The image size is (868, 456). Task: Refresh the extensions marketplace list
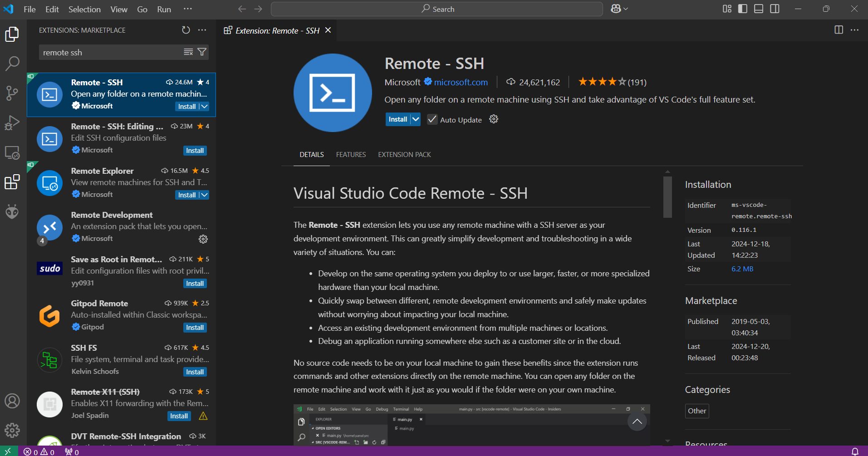click(186, 30)
